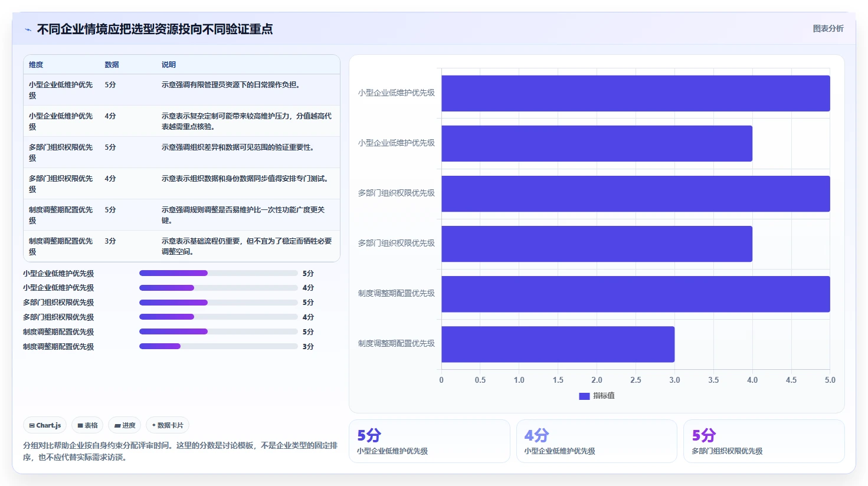Click the 5.0 x-axis tick label
The image size is (868, 486).
(x=830, y=380)
